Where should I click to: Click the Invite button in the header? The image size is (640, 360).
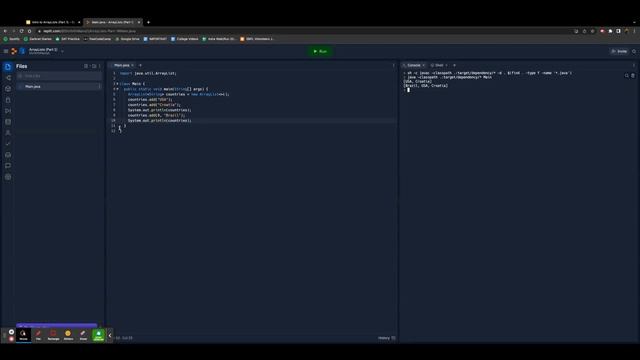pos(619,51)
